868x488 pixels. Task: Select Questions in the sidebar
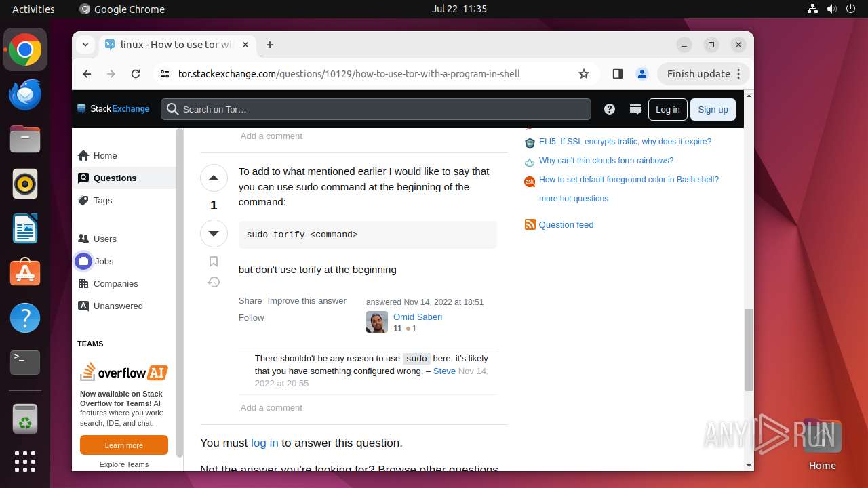pyautogui.click(x=125, y=178)
